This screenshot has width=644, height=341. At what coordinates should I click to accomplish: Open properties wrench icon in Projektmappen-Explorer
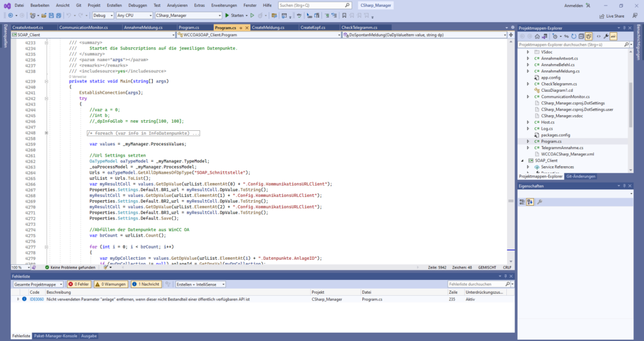[605, 36]
